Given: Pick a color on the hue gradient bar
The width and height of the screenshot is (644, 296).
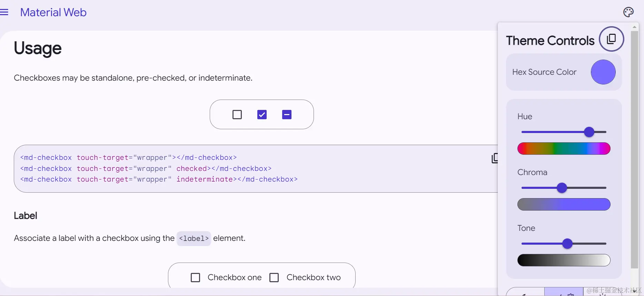Looking at the screenshot, I should [564, 149].
